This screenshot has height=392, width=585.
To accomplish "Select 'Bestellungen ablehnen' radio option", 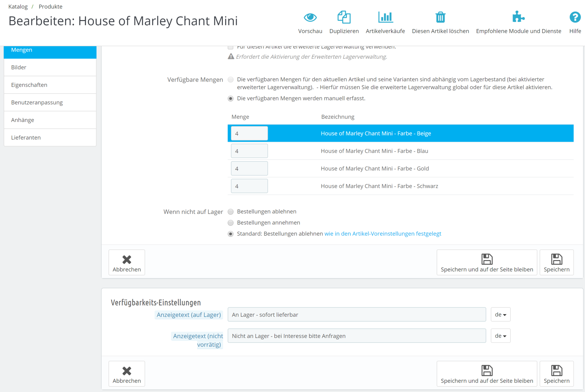I will [x=231, y=212].
